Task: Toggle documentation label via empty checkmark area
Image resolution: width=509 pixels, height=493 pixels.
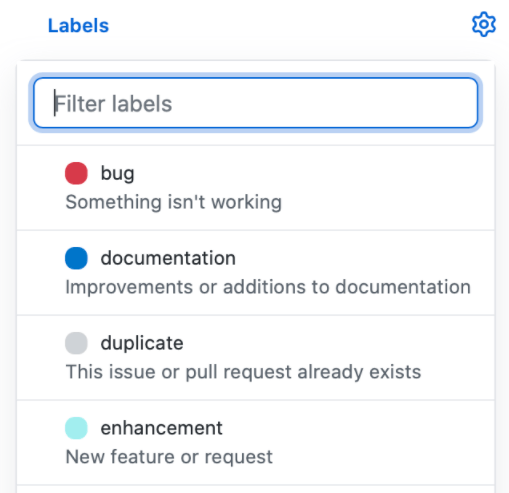Action: (x=41, y=258)
